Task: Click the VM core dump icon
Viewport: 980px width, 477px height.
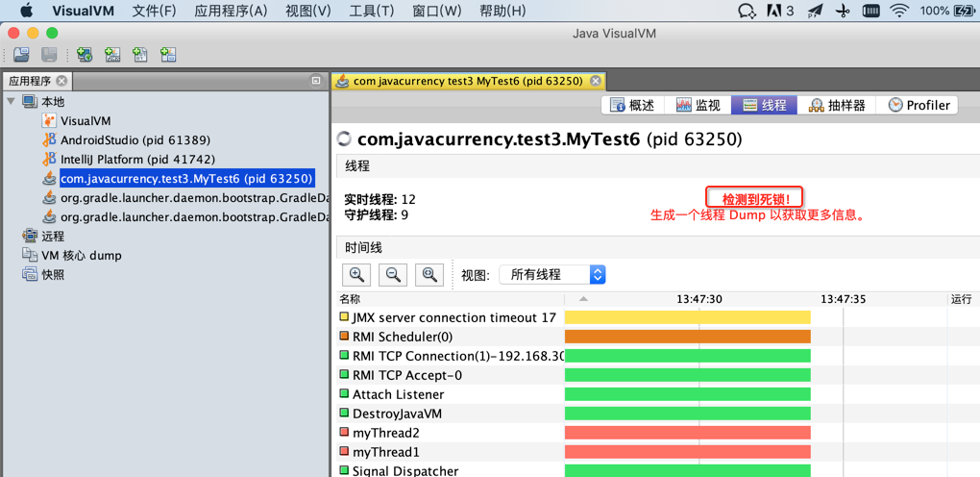Action: (30, 255)
